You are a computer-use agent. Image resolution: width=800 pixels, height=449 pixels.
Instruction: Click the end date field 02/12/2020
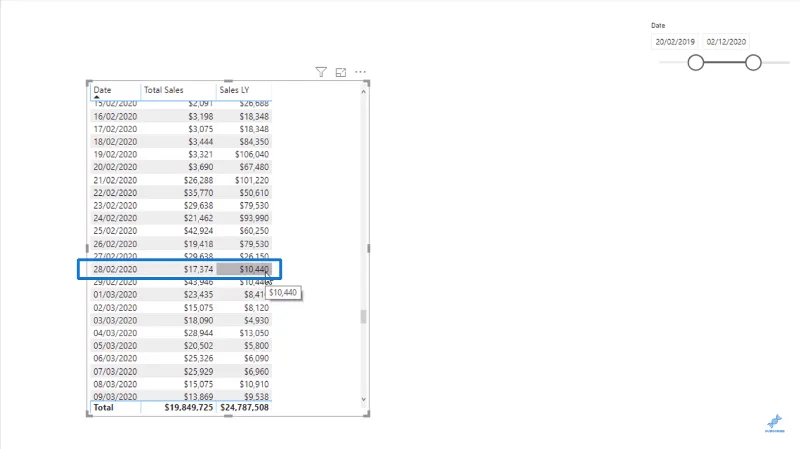pos(726,42)
